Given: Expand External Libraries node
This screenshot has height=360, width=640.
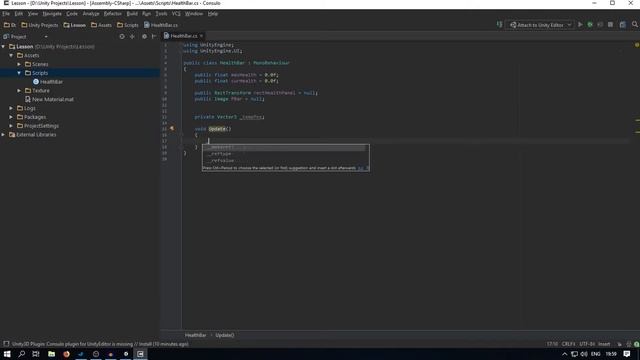Looking at the screenshot, I should (4, 134).
